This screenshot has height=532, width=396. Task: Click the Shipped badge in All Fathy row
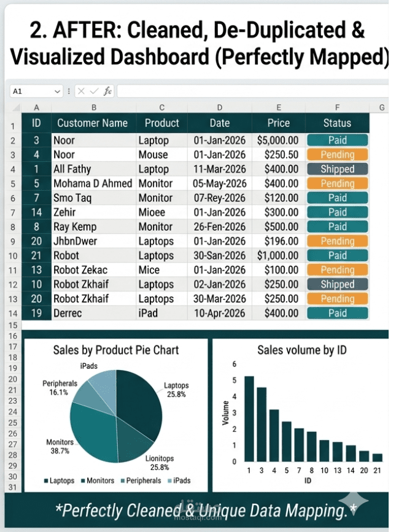click(337, 169)
